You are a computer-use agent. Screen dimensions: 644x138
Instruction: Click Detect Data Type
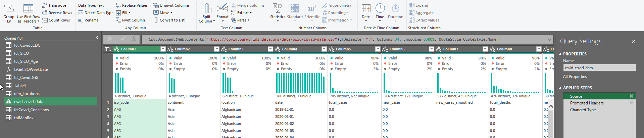(x=96, y=13)
